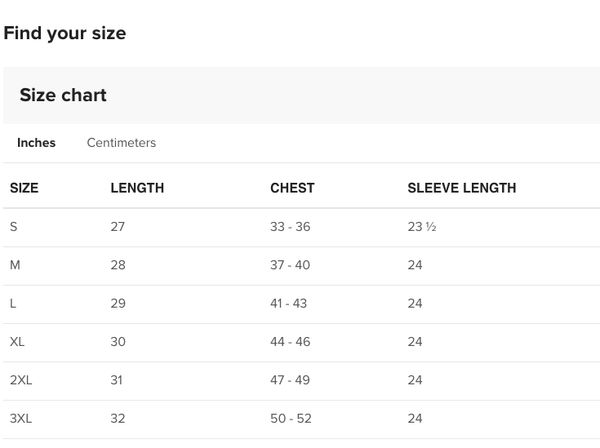The height and width of the screenshot is (448, 600).
Task: Click the length value 27
Action: coord(118,226)
